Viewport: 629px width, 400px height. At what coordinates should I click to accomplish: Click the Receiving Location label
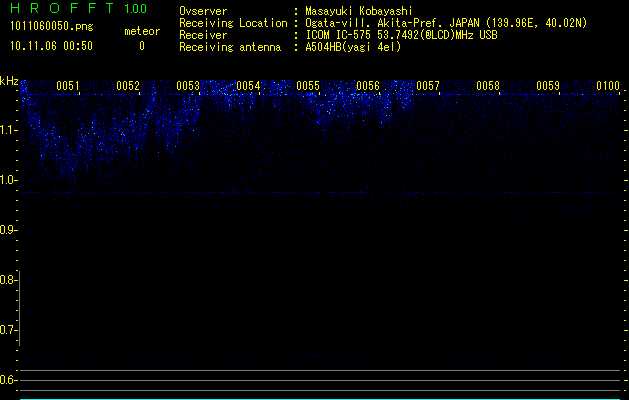coord(233,23)
